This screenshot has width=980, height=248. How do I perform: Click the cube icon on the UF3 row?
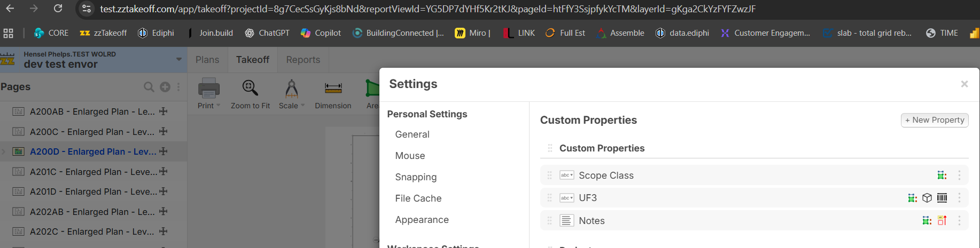(927, 198)
